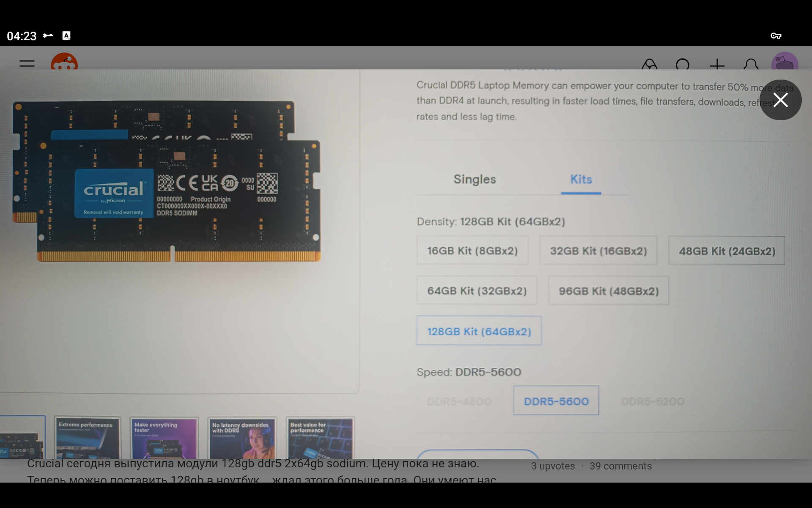Switch to the Singles tab

(x=475, y=179)
